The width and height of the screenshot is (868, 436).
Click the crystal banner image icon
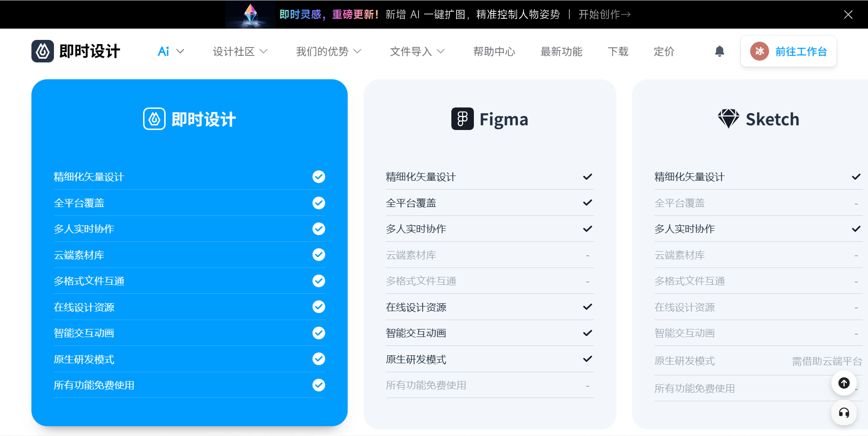point(251,14)
